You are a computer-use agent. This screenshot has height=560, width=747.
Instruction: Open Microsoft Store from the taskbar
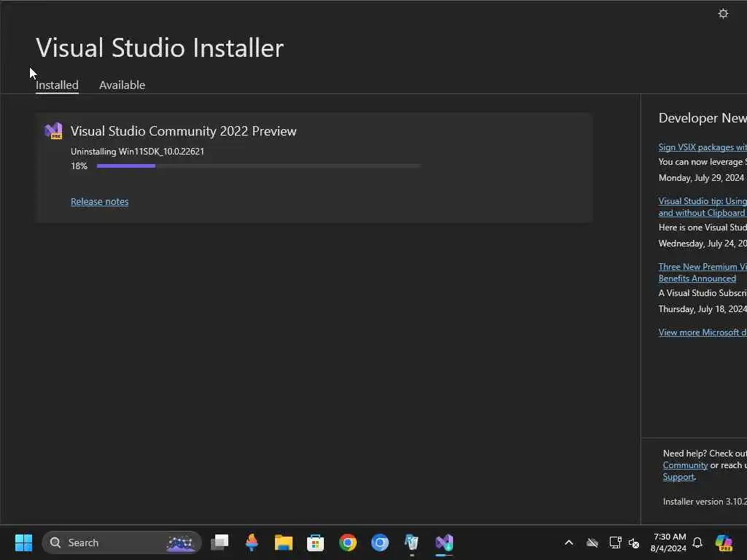(315, 542)
